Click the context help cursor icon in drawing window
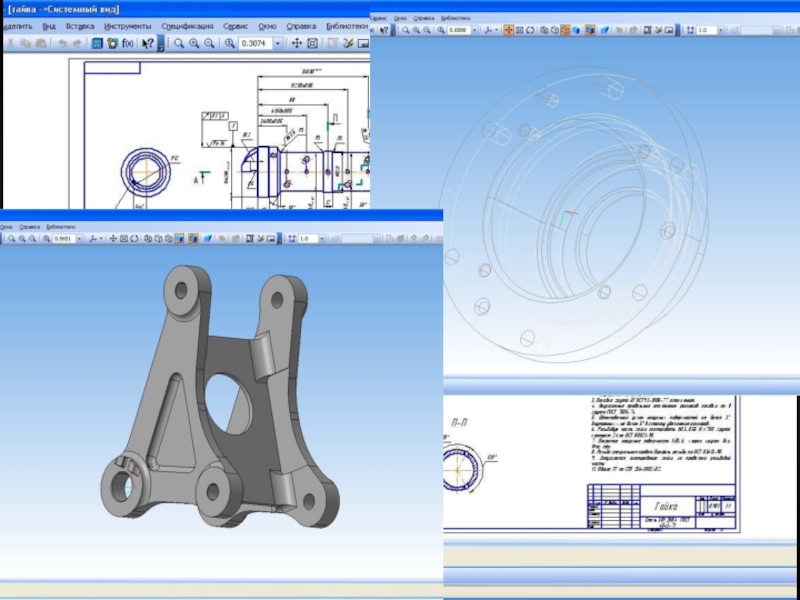Screen dimensions: 800x600 (148, 44)
